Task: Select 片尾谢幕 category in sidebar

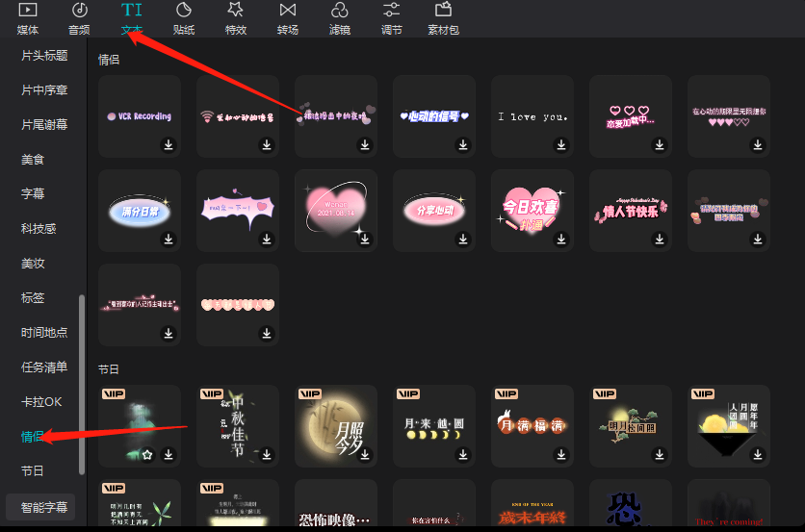Action: tap(44, 125)
